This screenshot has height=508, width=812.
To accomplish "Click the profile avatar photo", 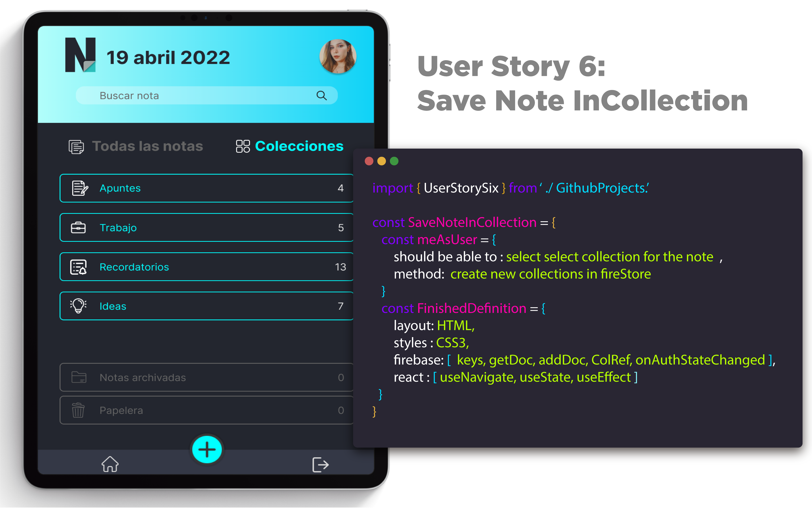I will (337, 56).
